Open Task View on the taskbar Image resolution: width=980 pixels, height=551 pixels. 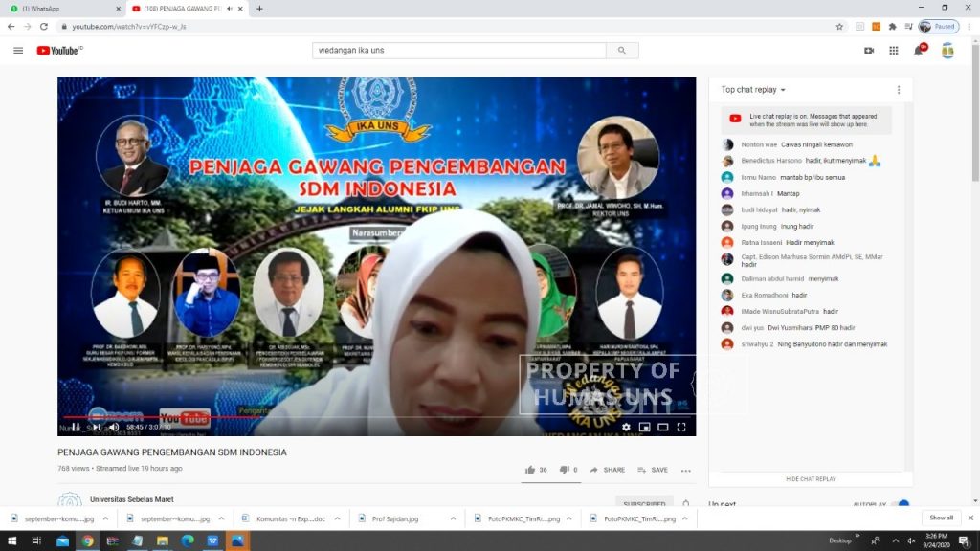[36, 541]
